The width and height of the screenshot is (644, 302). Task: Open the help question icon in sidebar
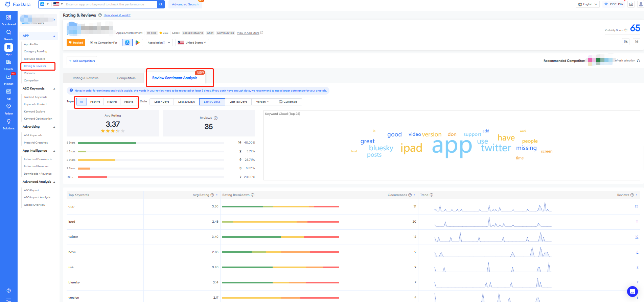[x=8, y=291]
